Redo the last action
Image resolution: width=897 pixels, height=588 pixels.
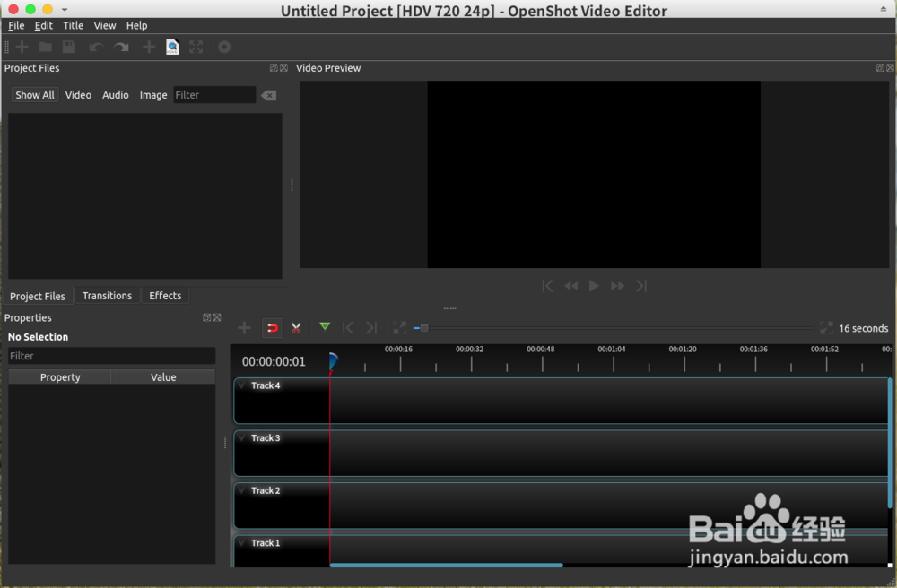[121, 47]
